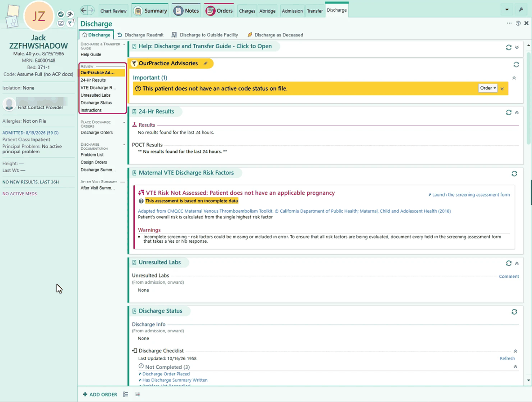Open the three-dots more options menu
This screenshot has width=532, height=402.
[509, 23]
